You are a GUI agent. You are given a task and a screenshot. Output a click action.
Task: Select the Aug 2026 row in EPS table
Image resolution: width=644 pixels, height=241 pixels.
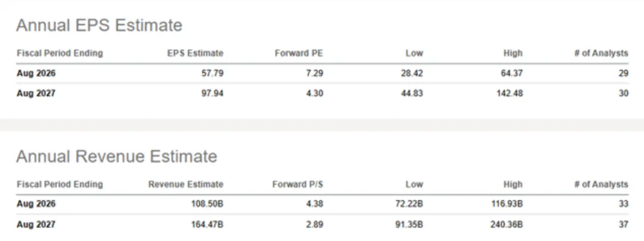[x=36, y=73]
